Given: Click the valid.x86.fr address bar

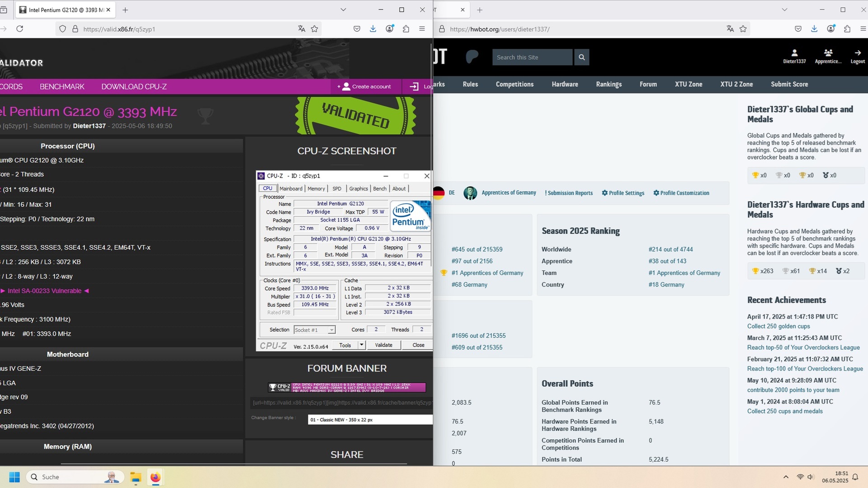Looking at the screenshot, I should pos(188,29).
